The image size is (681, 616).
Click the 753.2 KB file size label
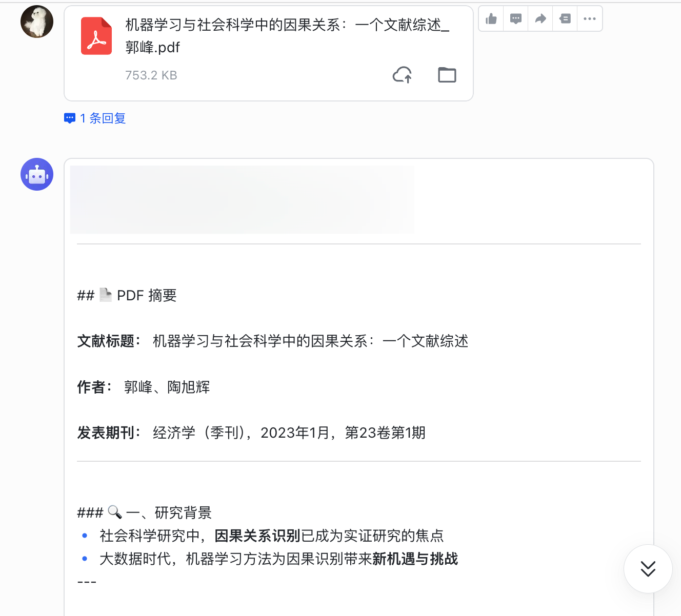tap(151, 75)
